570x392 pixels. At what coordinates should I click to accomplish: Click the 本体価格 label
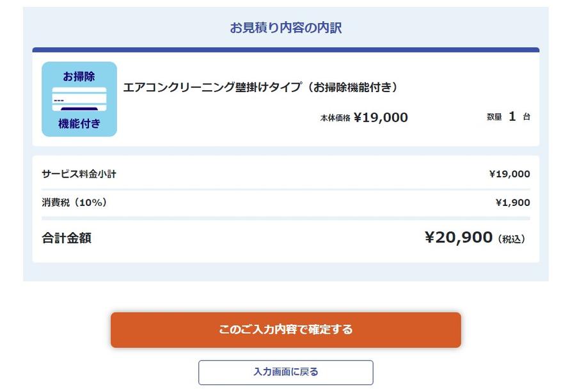(x=335, y=118)
